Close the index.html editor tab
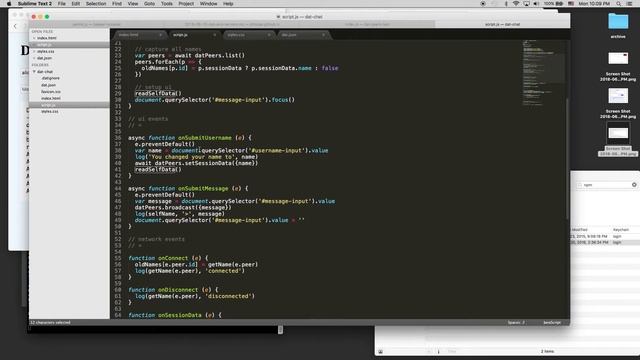 click(160, 35)
